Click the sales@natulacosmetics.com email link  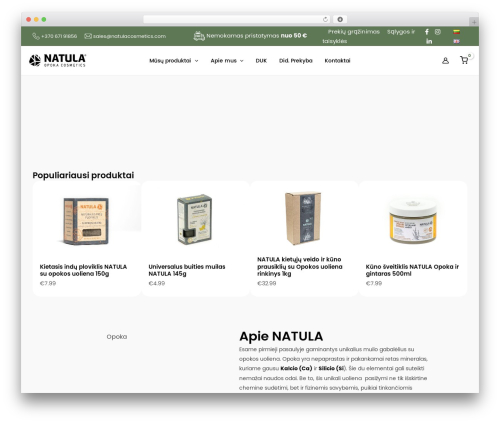[129, 36]
